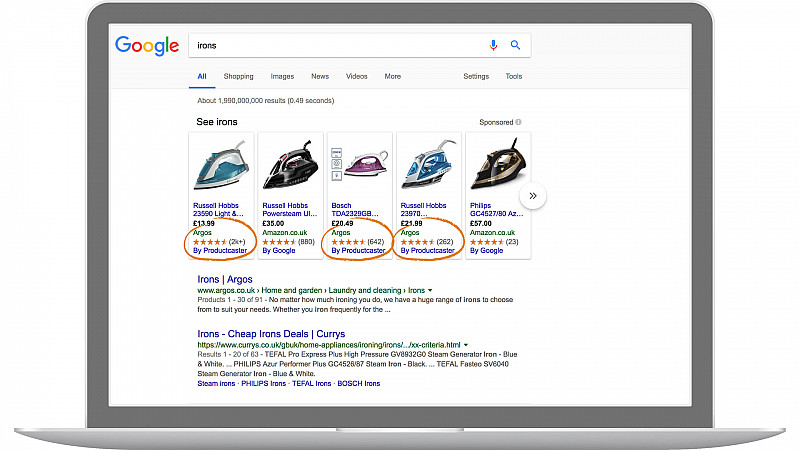The image size is (800, 450).
Task: Expand Argos result URL dropdown arrow
Action: click(430, 290)
